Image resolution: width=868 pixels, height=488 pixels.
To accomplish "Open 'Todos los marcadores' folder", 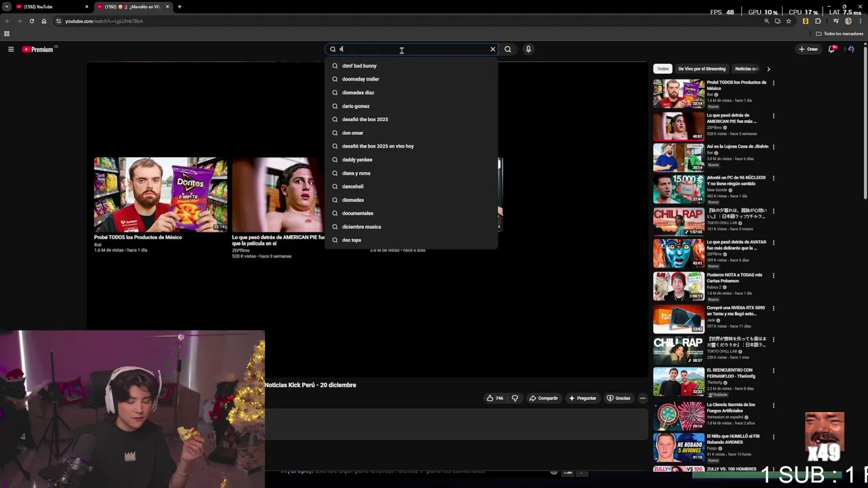I will [840, 34].
